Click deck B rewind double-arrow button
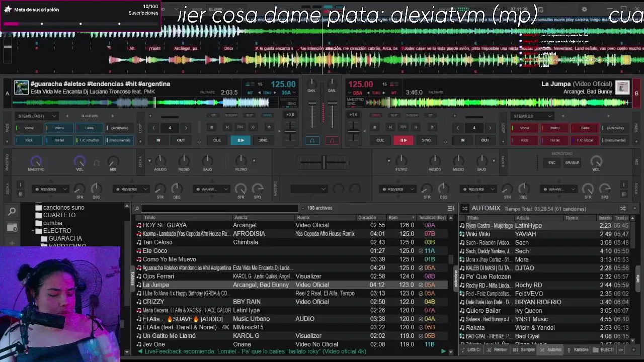The height and width of the screenshot is (362, 644). tap(390, 127)
